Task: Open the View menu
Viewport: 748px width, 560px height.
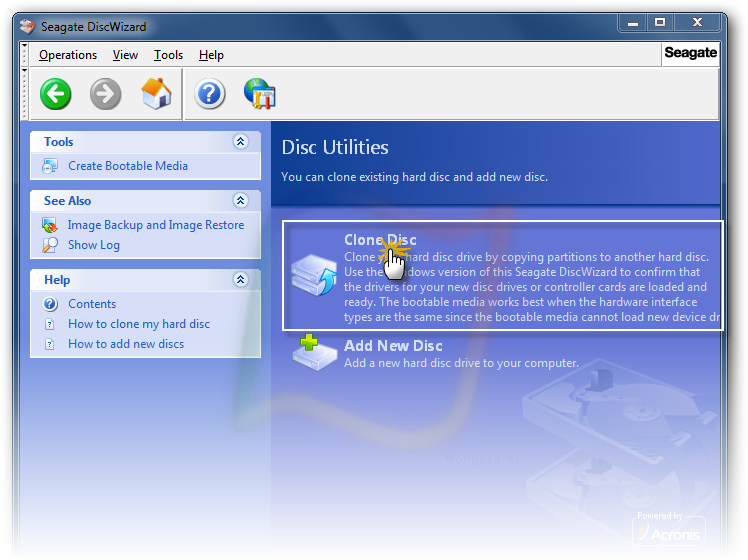Action: point(125,55)
